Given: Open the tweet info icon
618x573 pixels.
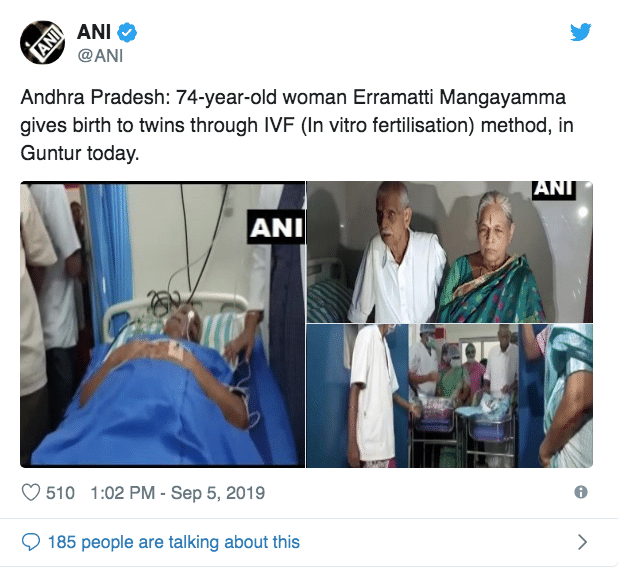Looking at the screenshot, I should click(581, 492).
